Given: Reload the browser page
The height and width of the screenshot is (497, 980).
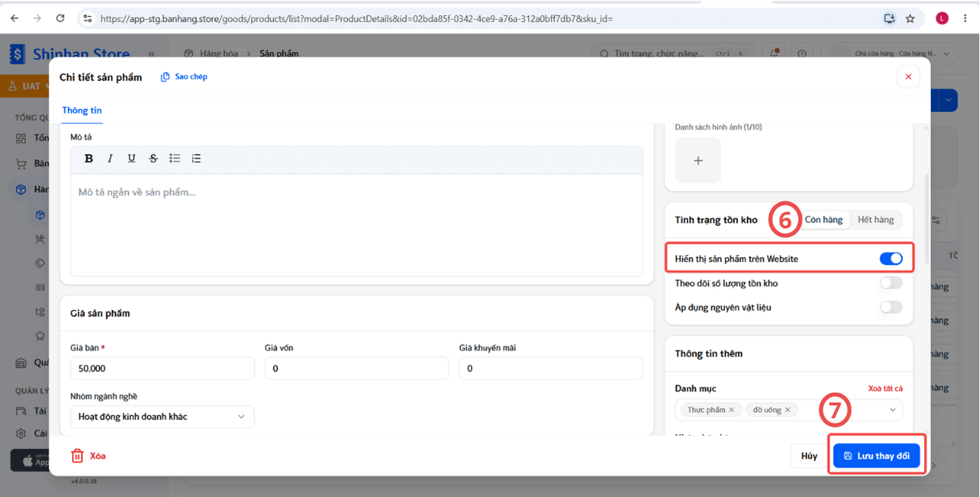Looking at the screenshot, I should coord(60,18).
